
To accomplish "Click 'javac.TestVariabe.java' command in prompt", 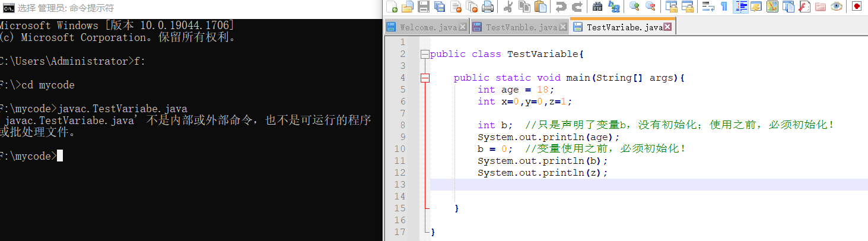I will (123, 109).
